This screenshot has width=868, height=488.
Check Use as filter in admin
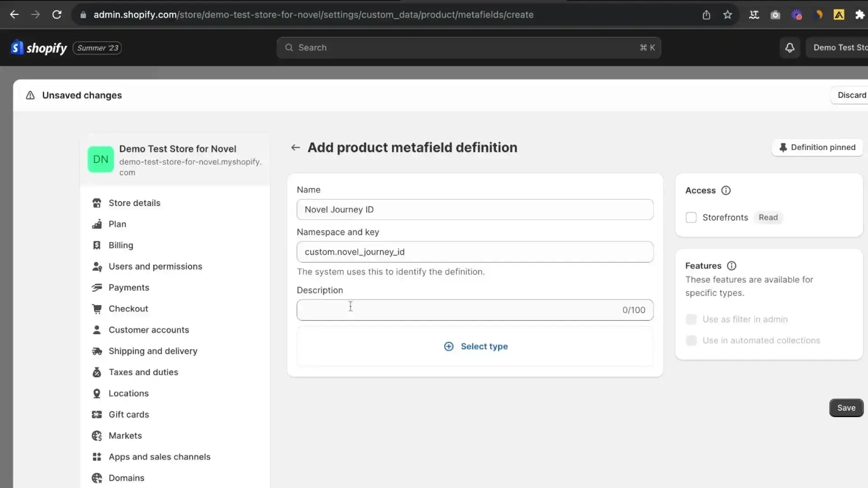pos(691,319)
